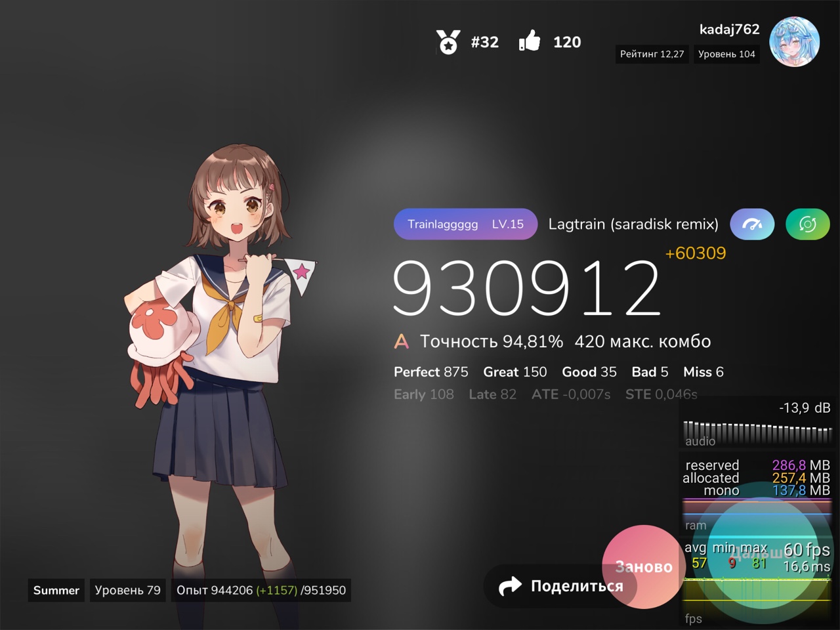Click the A grade icon
Image resolution: width=840 pixels, height=630 pixels.
[402, 341]
